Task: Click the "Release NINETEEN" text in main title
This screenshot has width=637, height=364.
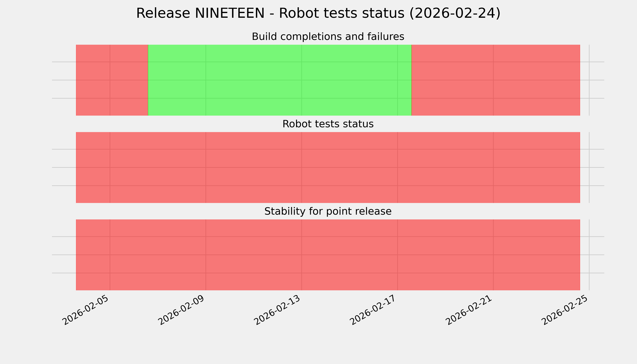Action: point(200,13)
